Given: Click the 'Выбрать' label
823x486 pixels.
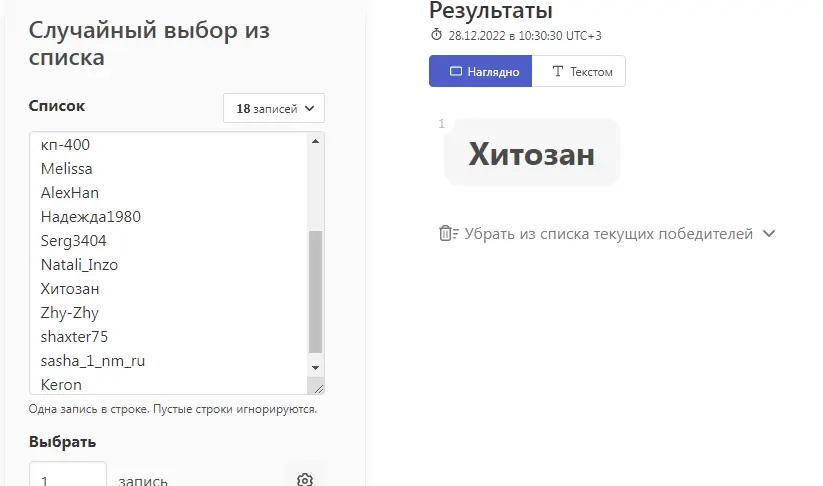Looking at the screenshot, I should click(x=62, y=442).
